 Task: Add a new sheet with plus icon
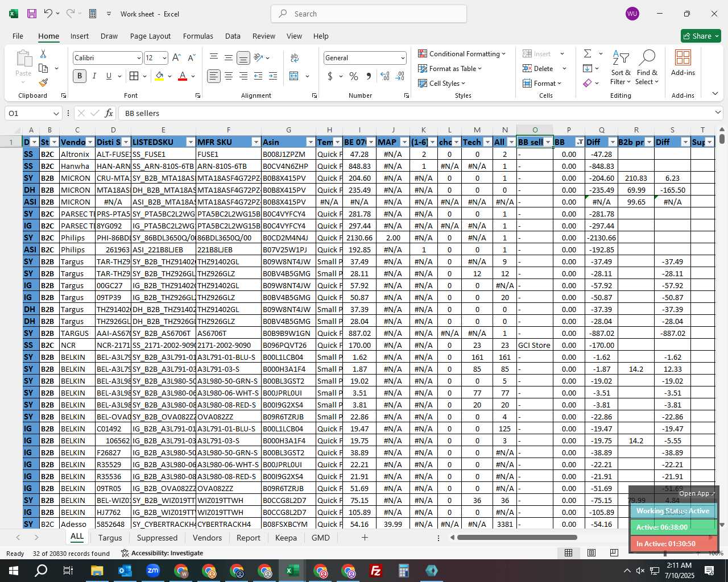pyautogui.click(x=365, y=538)
